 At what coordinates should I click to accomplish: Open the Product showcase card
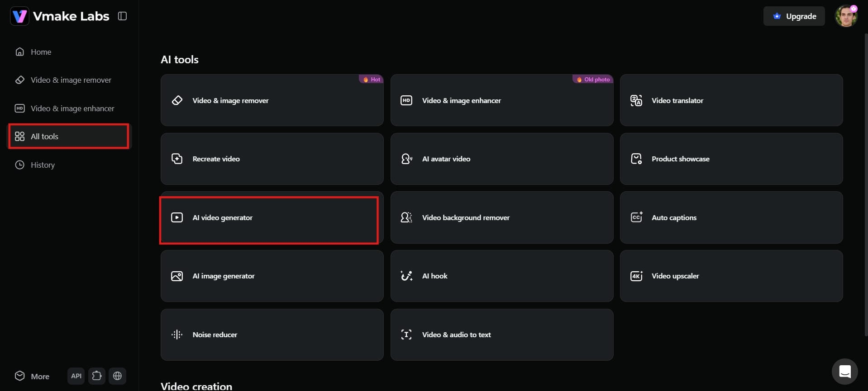(731, 159)
